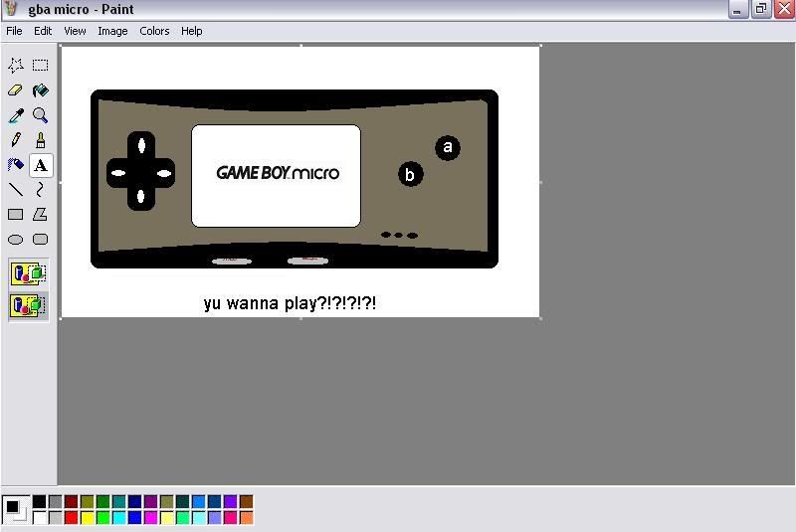This screenshot has height=532, width=796.
Task: Enable transparent background drawing option
Action: tap(29, 305)
